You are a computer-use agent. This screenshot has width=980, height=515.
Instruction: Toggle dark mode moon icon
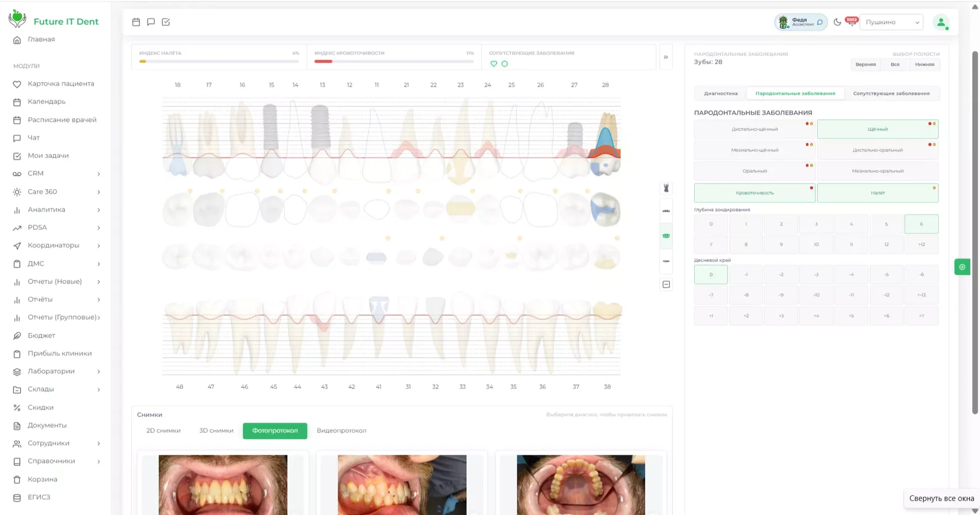(x=837, y=22)
